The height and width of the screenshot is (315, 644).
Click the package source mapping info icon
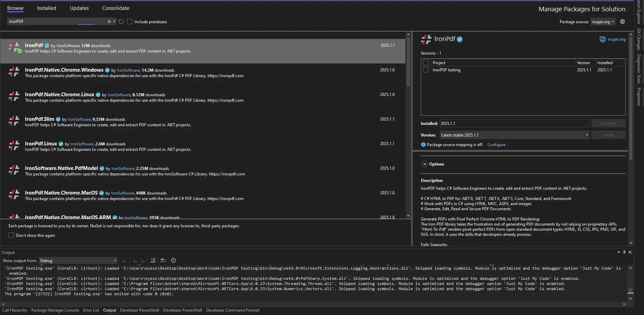[x=423, y=145]
